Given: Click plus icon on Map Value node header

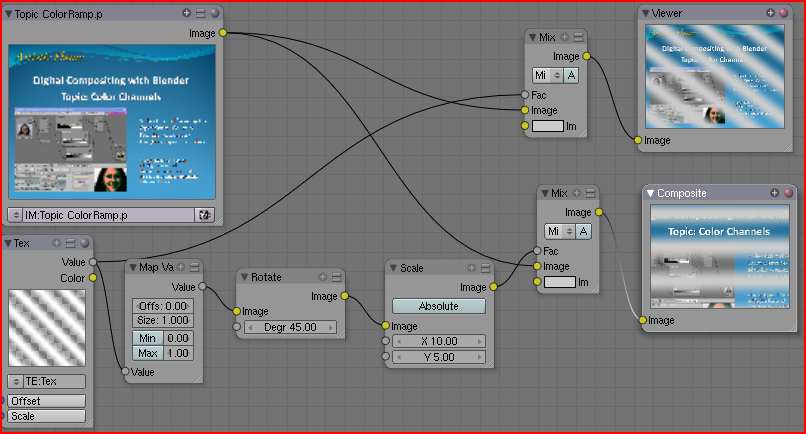Looking at the screenshot, I should coord(181,267).
